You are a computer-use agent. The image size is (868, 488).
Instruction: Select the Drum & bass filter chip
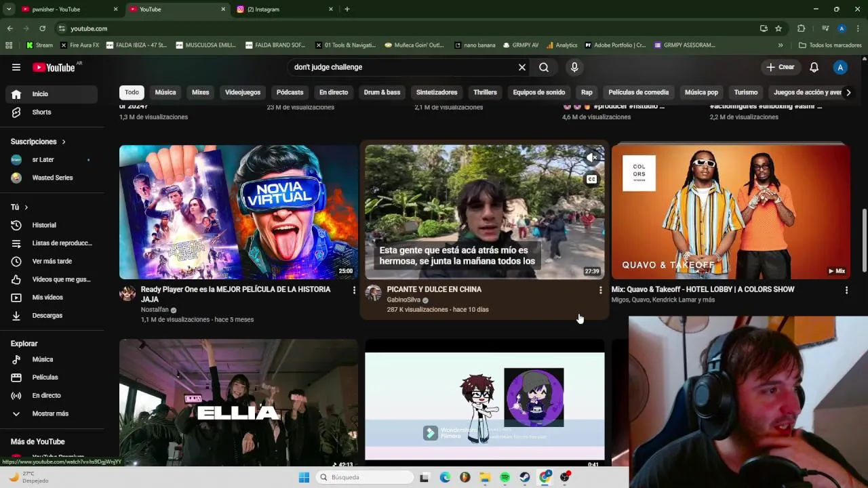pos(382,92)
